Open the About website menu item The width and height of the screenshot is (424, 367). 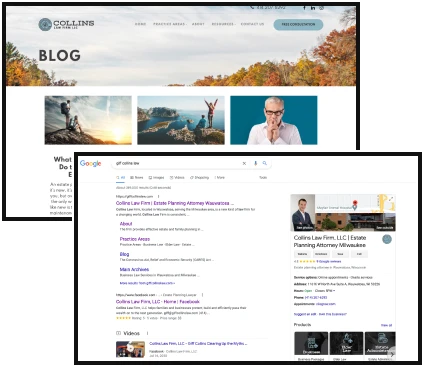point(198,24)
